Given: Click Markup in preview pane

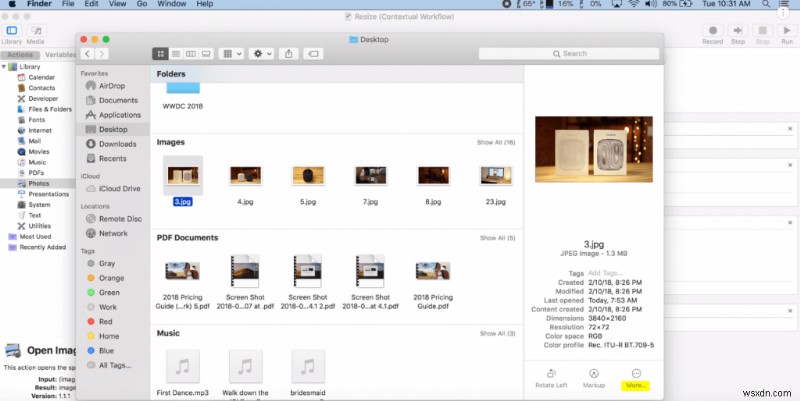Looking at the screenshot, I should coord(593,378).
